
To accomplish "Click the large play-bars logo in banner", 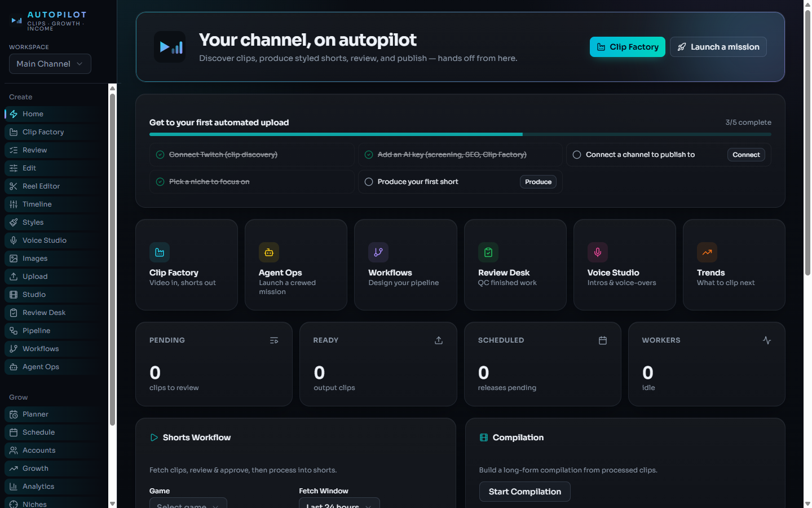I will pyautogui.click(x=170, y=47).
